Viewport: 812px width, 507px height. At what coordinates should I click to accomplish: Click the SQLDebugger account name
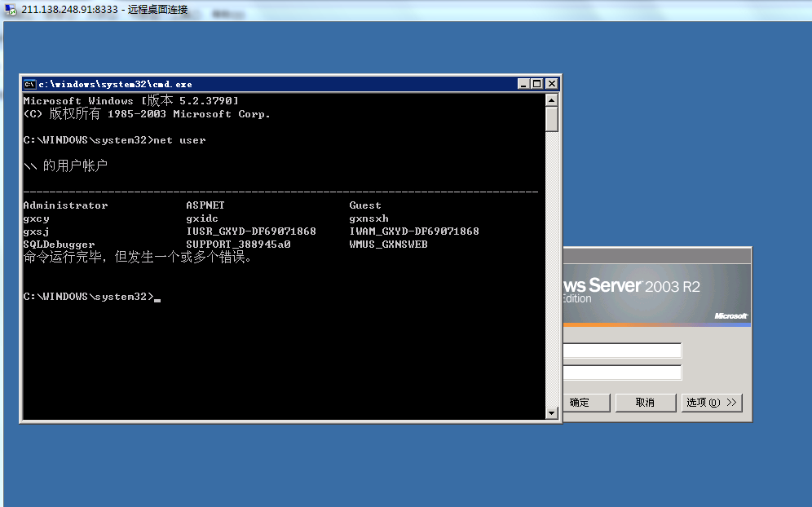tap(59, 245)
